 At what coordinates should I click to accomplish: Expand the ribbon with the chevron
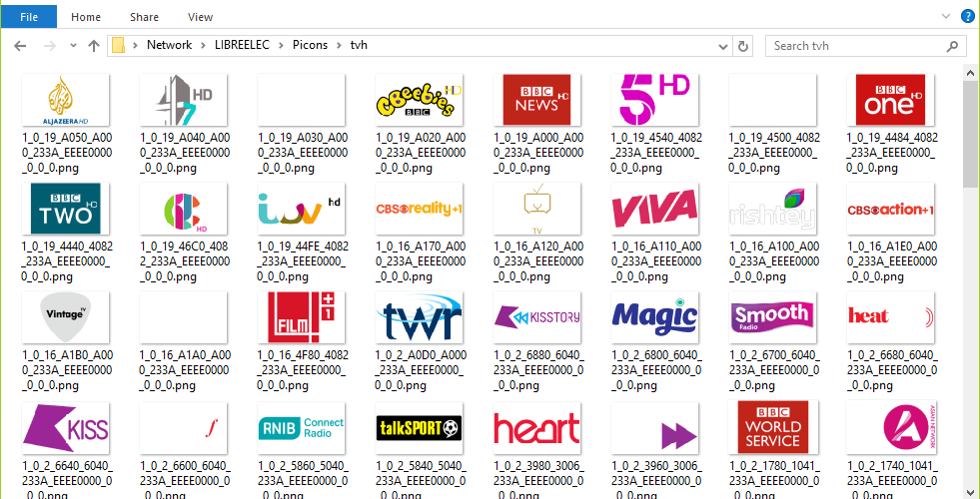(x=945, y=16)
